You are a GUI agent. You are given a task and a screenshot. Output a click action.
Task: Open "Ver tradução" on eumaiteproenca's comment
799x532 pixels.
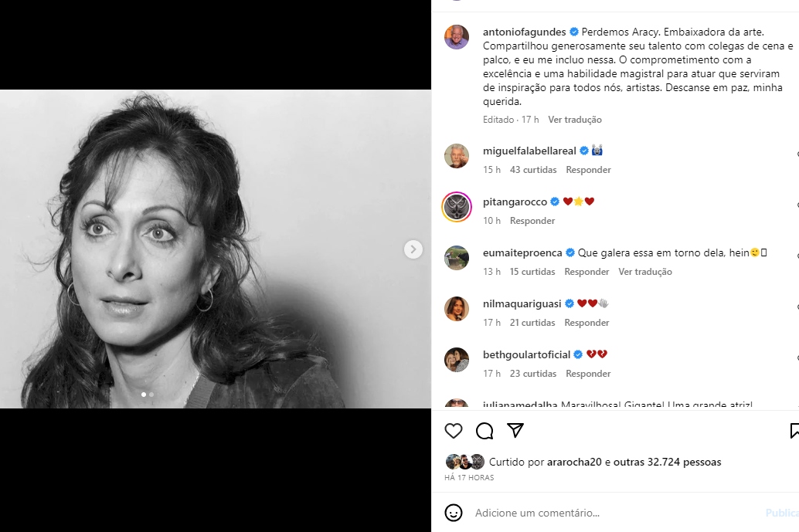click(x=647, y=271)
